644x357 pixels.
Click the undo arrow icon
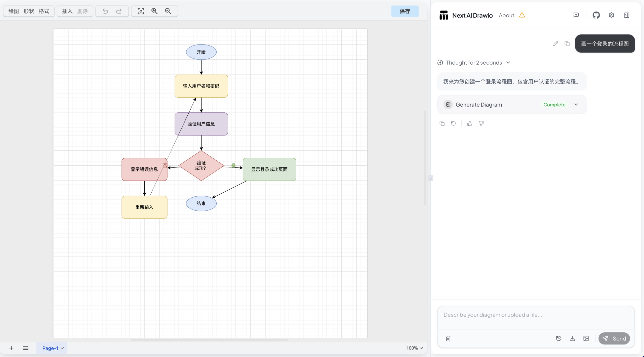(105, 11)
